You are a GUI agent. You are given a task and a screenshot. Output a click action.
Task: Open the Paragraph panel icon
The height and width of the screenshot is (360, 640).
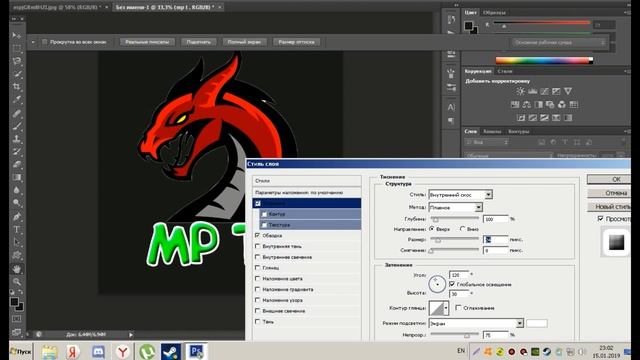pyautogui.click(x=451, y=121)
